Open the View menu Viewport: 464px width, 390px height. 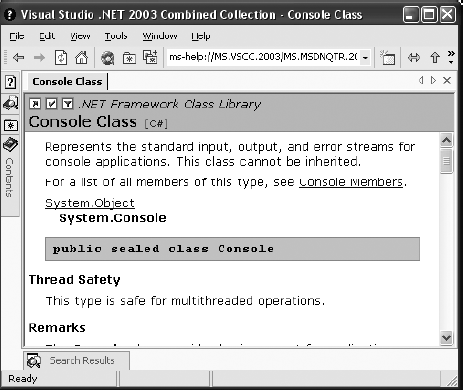click(x=80, y=36)
